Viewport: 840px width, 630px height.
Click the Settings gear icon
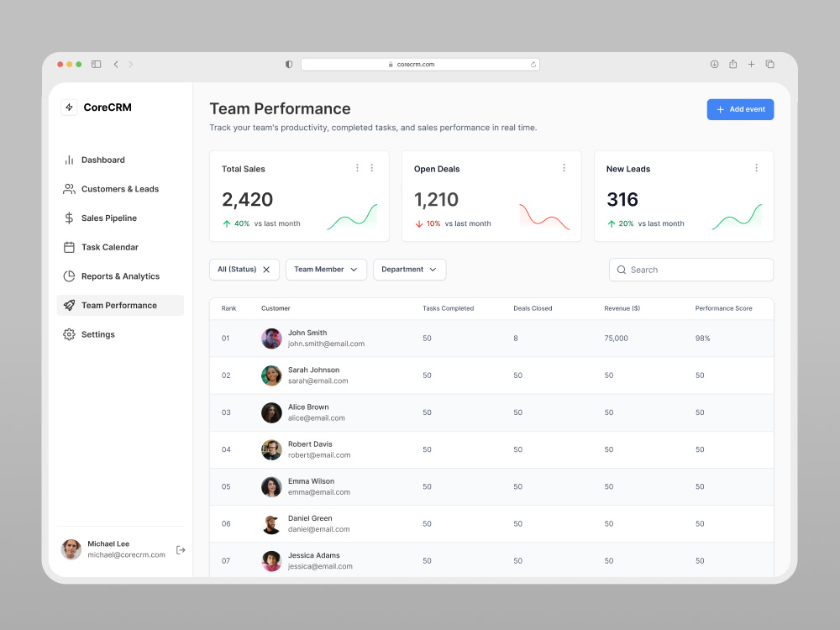point(69,334)
